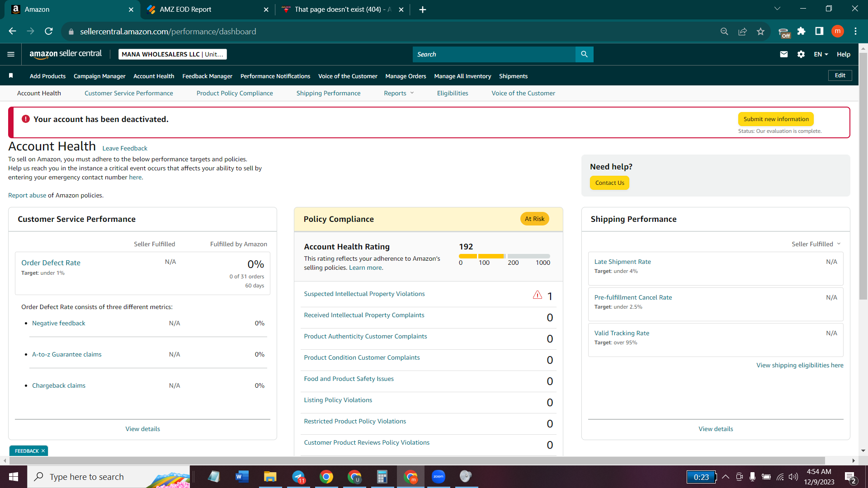Click the At Risk status badge
Screen dimensions: 868x488
click(534, 219)
